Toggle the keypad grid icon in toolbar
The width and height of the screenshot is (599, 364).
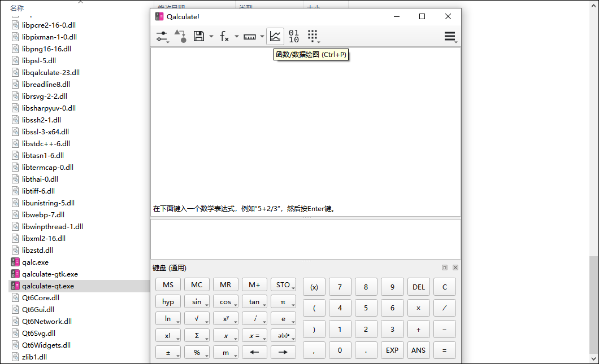tap(313, 36)
